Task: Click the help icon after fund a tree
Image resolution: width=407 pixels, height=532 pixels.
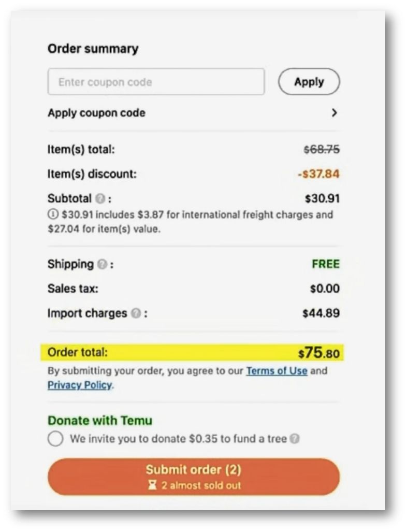Action: point(295,439)
